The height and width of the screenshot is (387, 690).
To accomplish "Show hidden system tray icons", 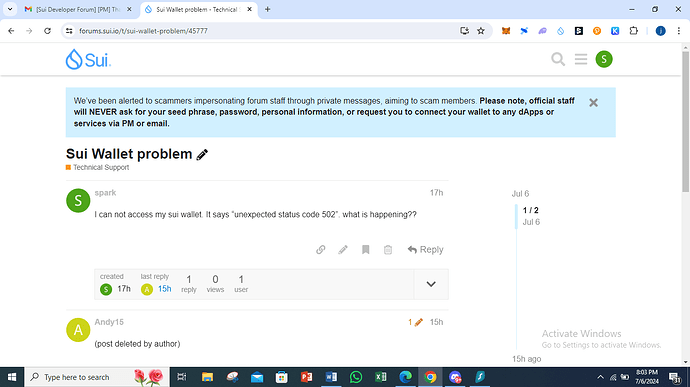I will click(x=600, y=377).
